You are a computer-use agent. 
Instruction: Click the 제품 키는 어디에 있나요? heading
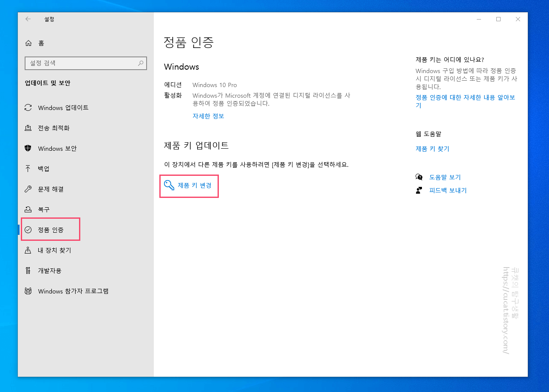[x=450, y=59]
